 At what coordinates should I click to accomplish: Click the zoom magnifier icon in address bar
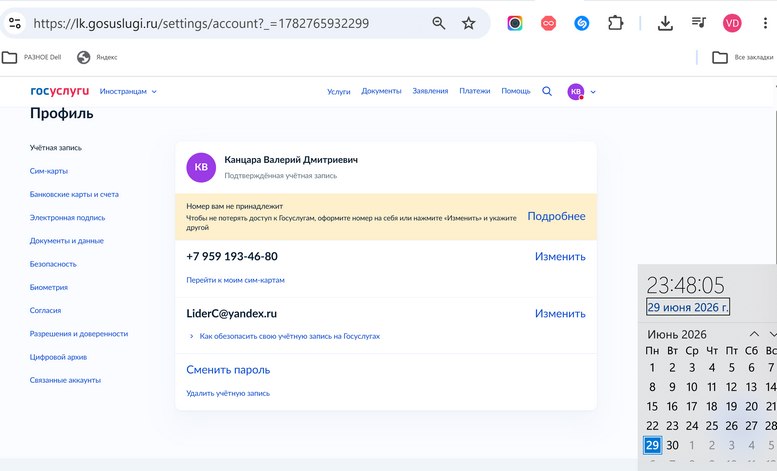click(439, 23)
